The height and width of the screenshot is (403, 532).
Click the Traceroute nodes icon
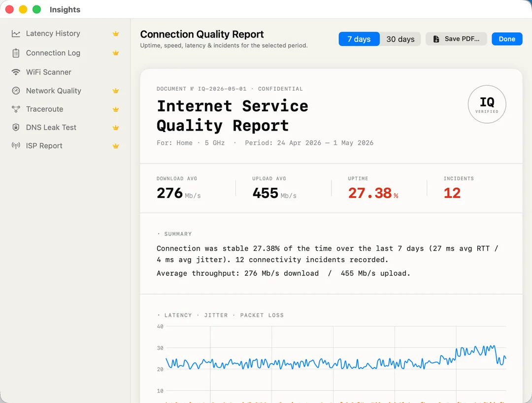coord(16,109)
